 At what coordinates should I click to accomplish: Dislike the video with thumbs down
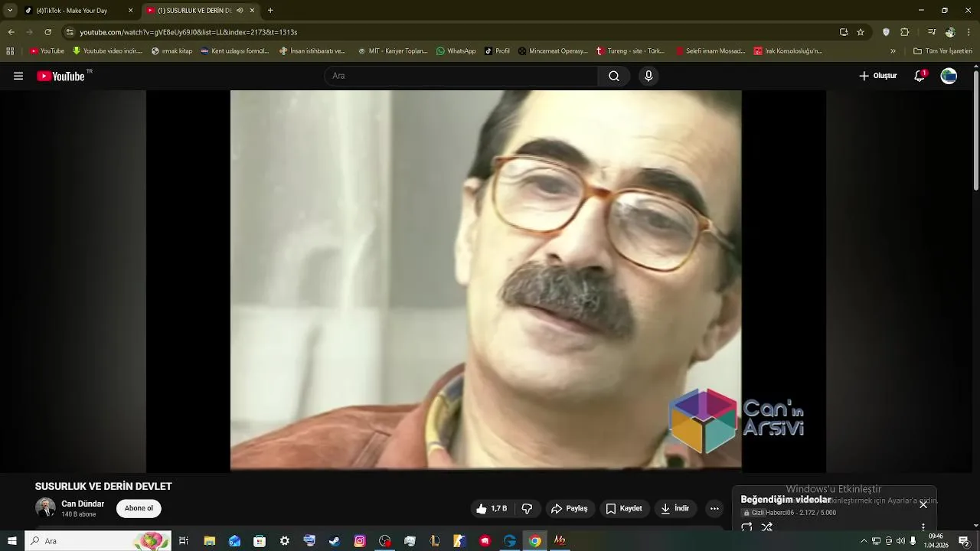527,509
